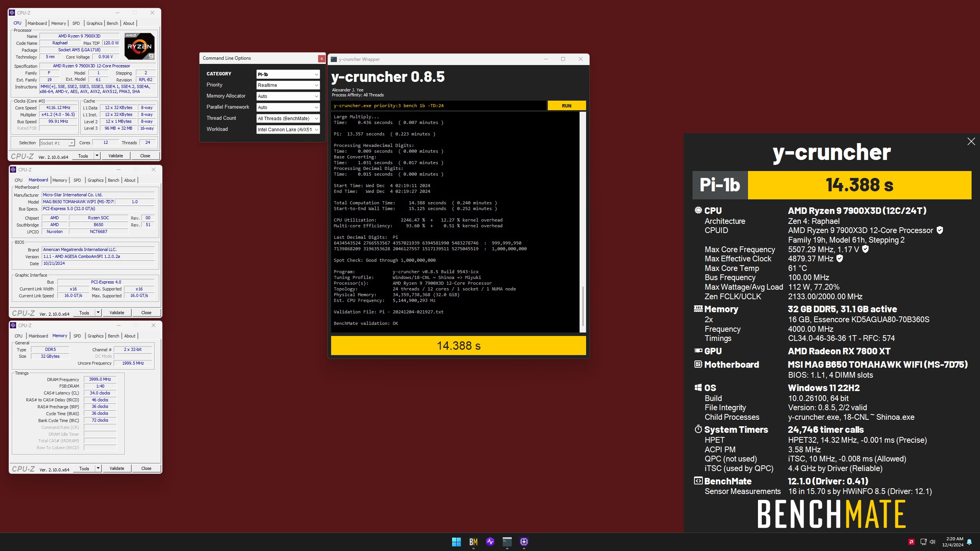
Task: Open CATEGORY dropdown showing Pi-1b
Action: [288, 74]
